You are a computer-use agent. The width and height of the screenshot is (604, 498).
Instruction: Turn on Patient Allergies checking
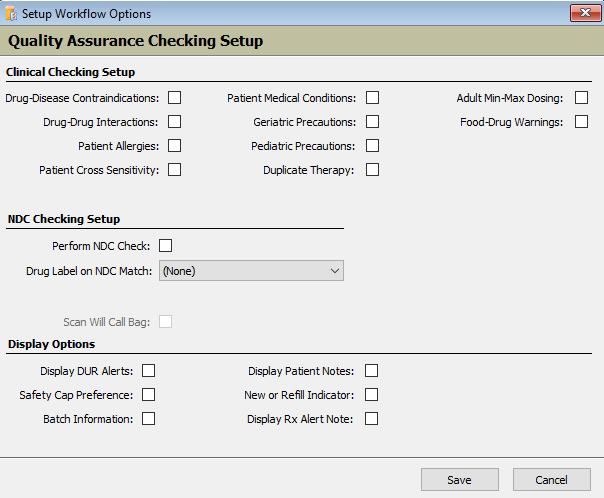click(175, 146)
